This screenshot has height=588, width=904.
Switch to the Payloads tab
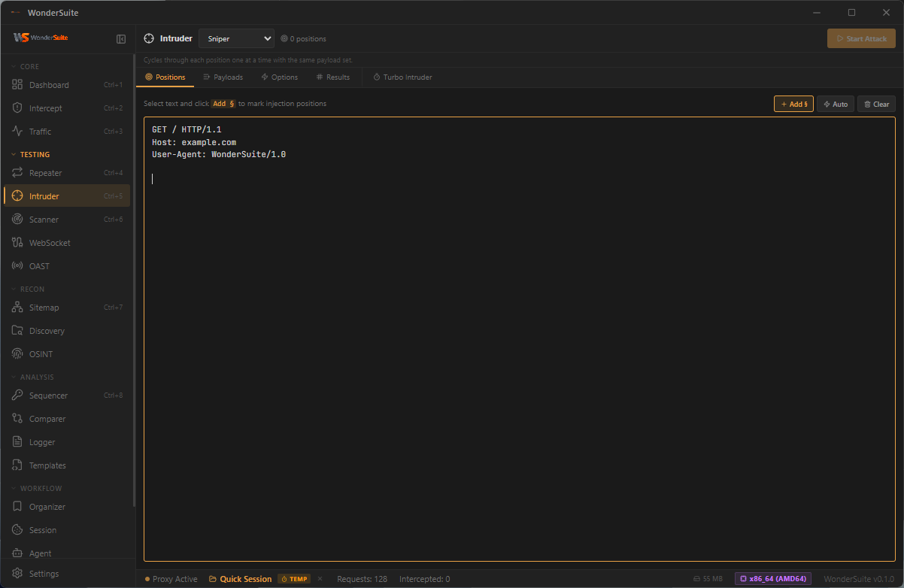point(223,77)
